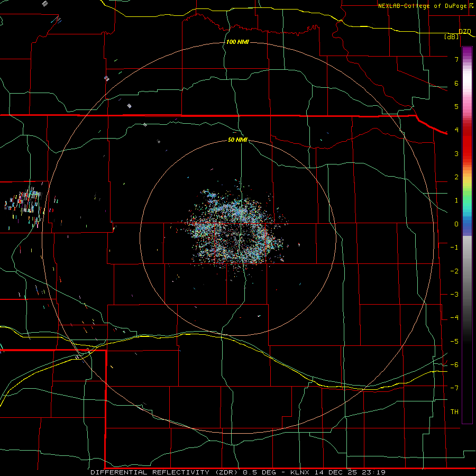The height and width of the screenshot is (476, 476).
Task: Click the "4" value on the scale
Action: coord(456,130)
